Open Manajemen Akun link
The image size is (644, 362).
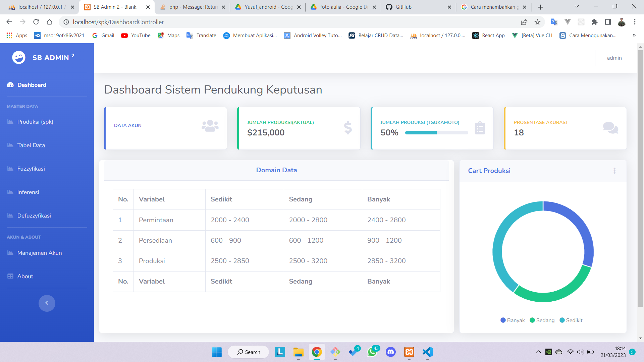tap(39, 253)
